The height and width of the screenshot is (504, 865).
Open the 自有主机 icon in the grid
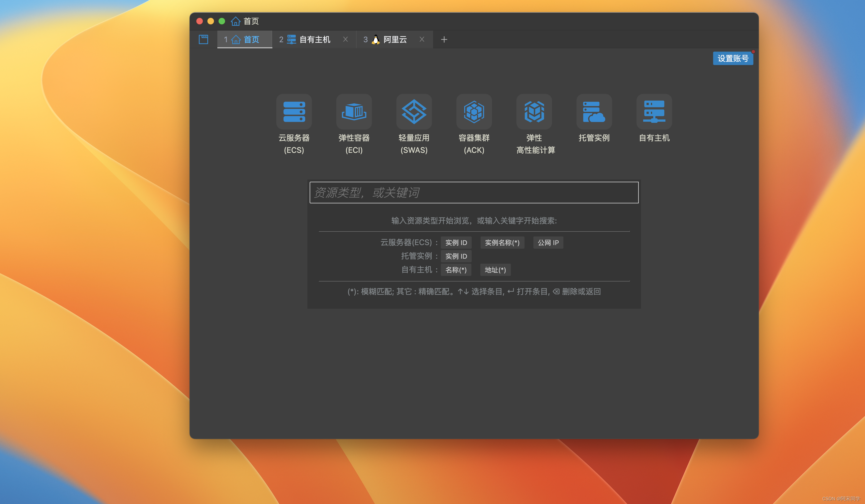tap(654, 111)
